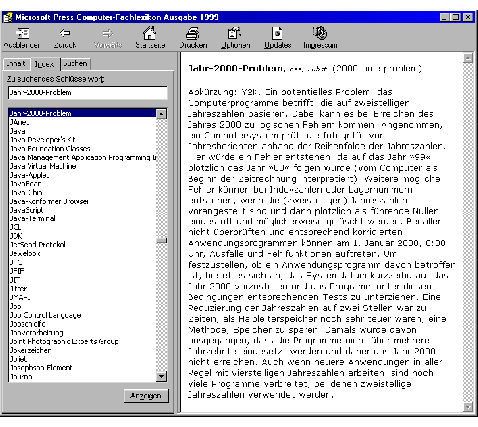Select Java Developer's Kit in index
Viewport: 478px width, 427px height.
click(43, 140)
